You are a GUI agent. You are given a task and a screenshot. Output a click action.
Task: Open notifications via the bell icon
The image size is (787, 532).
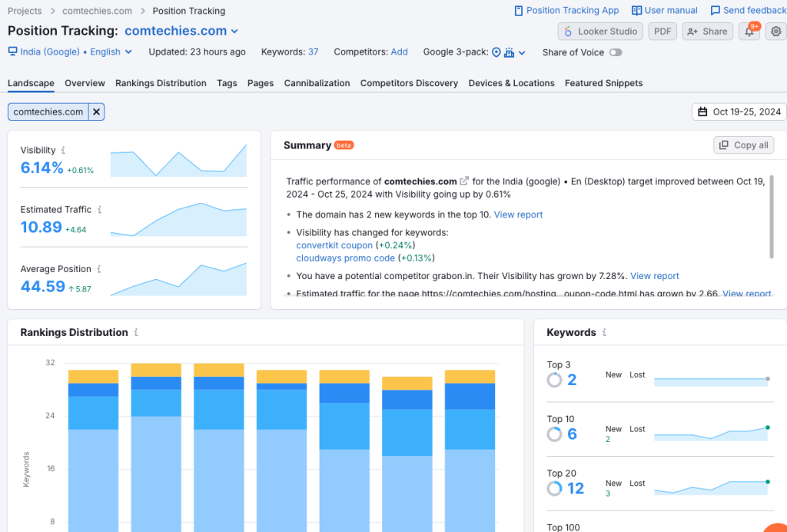pyautogui.click(x=749, y=32)
